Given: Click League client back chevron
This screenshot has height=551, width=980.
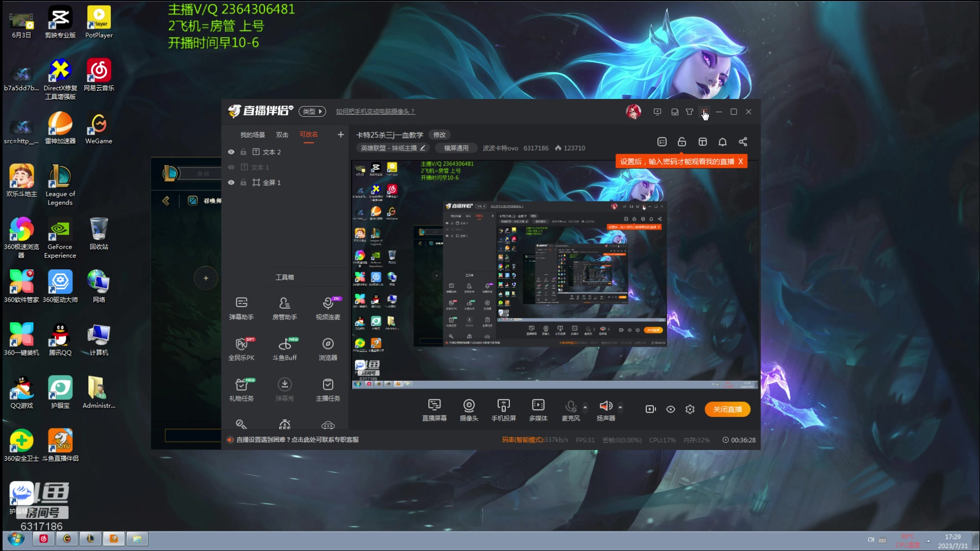Looking at the screenshot, I should click(x=166, y=201).
